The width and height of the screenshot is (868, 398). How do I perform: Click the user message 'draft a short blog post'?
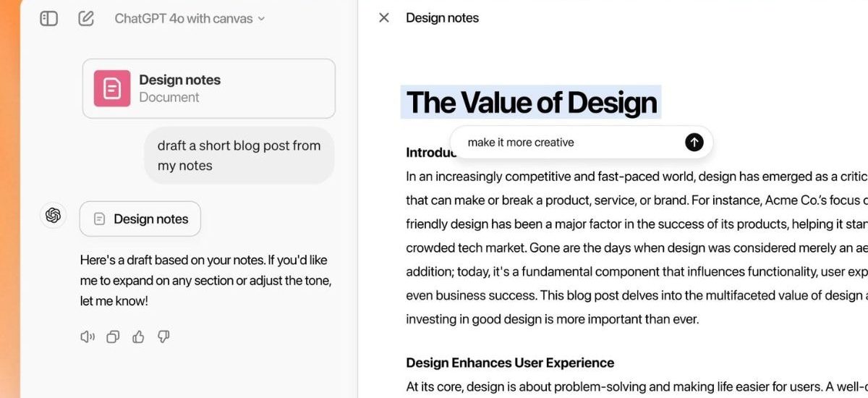[x=239, y=156]
